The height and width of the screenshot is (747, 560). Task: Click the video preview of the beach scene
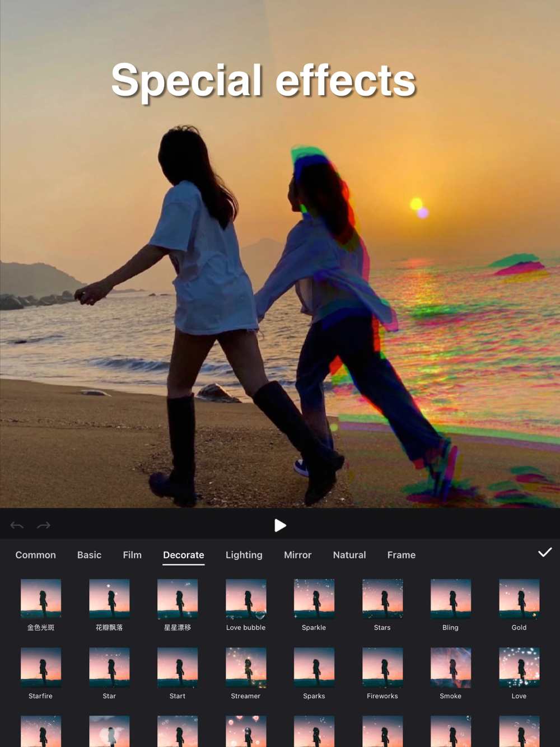coord(280,254)
